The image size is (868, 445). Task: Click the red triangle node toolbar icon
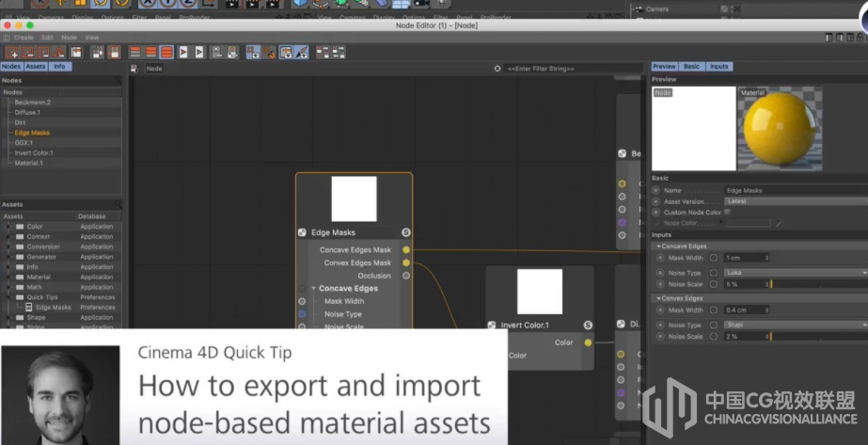point(59,53)
